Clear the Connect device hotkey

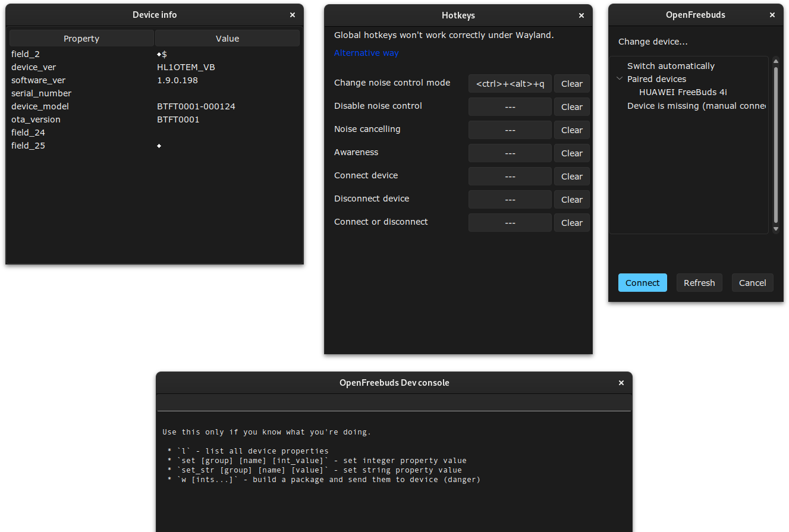[x=572, y=177]
